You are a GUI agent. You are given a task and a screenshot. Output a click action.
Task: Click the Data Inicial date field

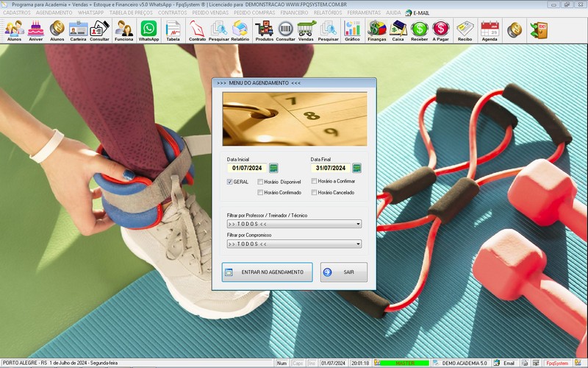click(x=247, y=168)
